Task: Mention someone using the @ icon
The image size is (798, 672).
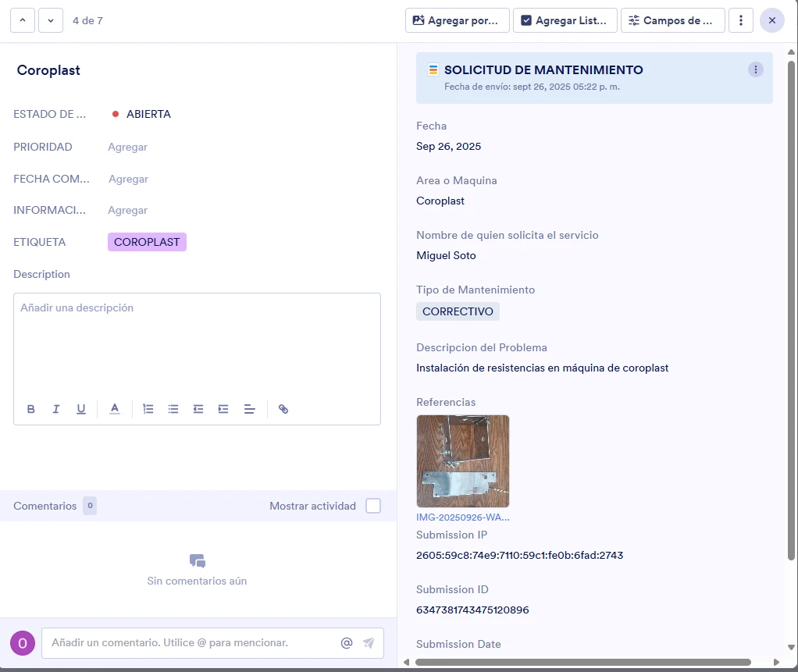Action: tap(346, 642)
